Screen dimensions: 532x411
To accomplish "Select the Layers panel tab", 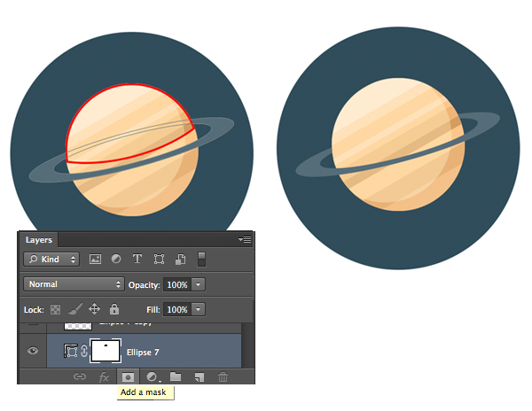I will click(38, 240).
